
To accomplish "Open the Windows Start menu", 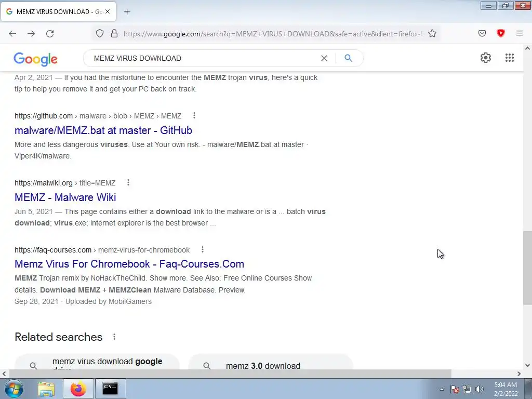I will 14,389.
